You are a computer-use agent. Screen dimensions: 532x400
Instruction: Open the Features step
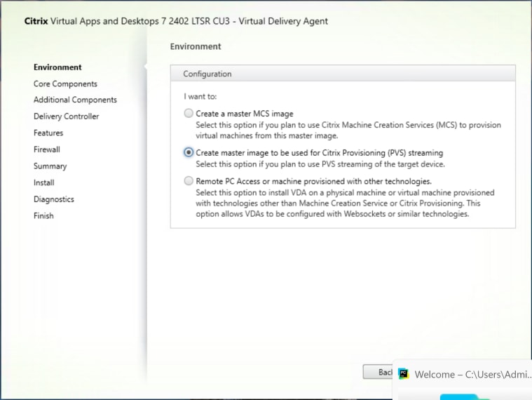48,133
